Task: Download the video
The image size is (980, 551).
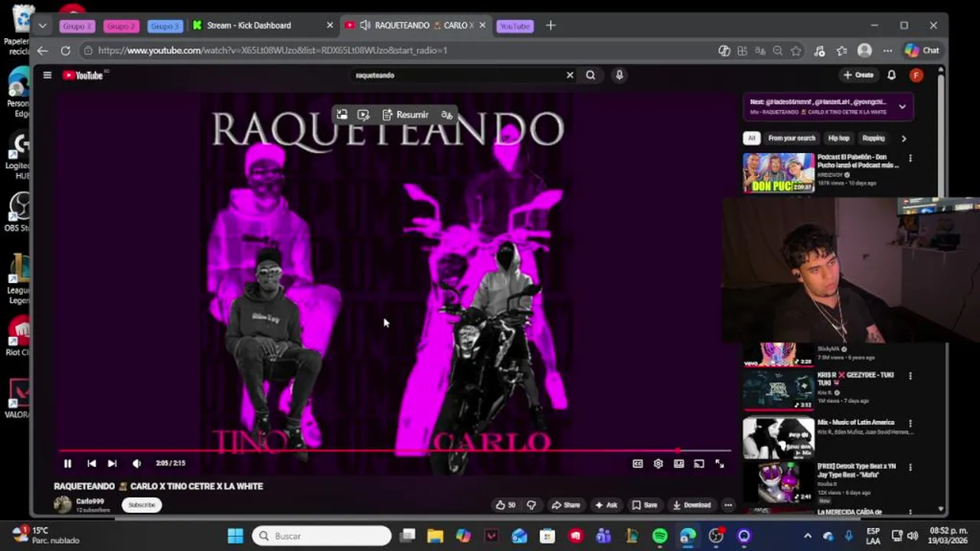Action: (x=692, y=505)
